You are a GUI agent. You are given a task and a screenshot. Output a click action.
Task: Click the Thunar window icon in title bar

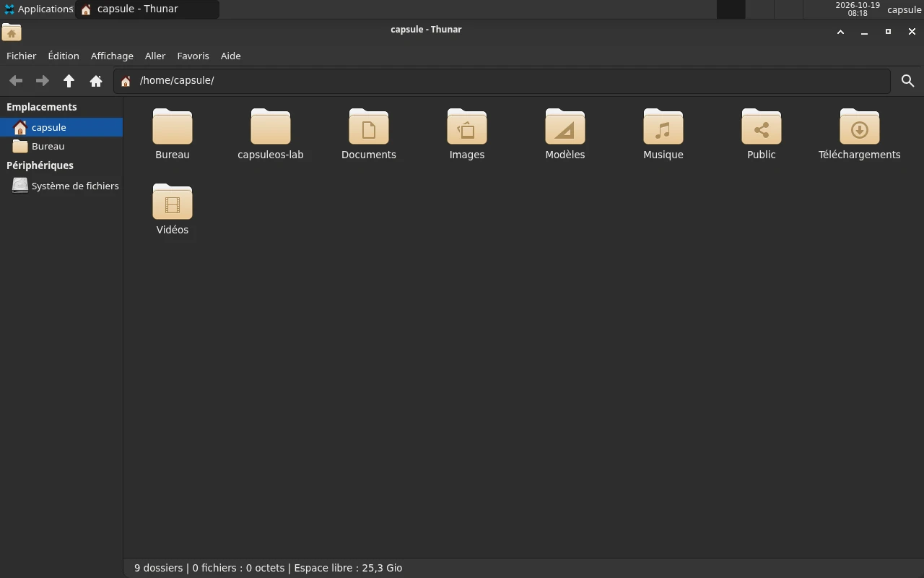coord(12,33)
